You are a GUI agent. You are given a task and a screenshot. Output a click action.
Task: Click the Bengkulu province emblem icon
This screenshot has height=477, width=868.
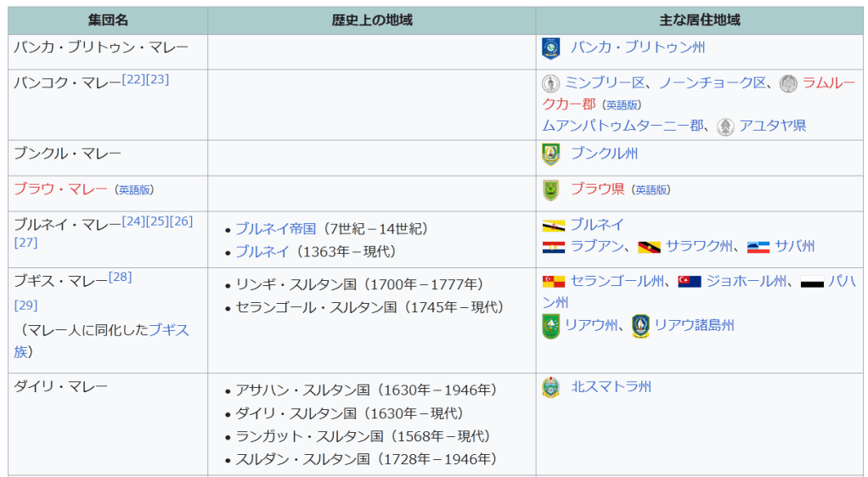(550, 154)
